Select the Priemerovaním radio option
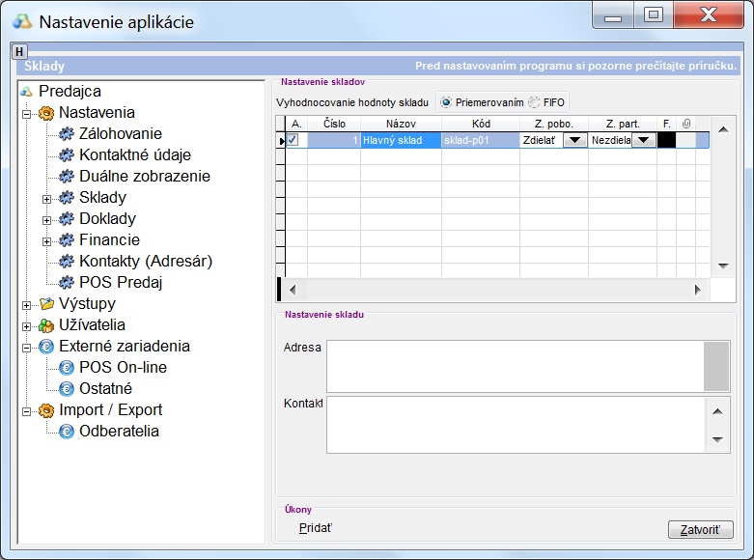 click(x=446, y=101)
